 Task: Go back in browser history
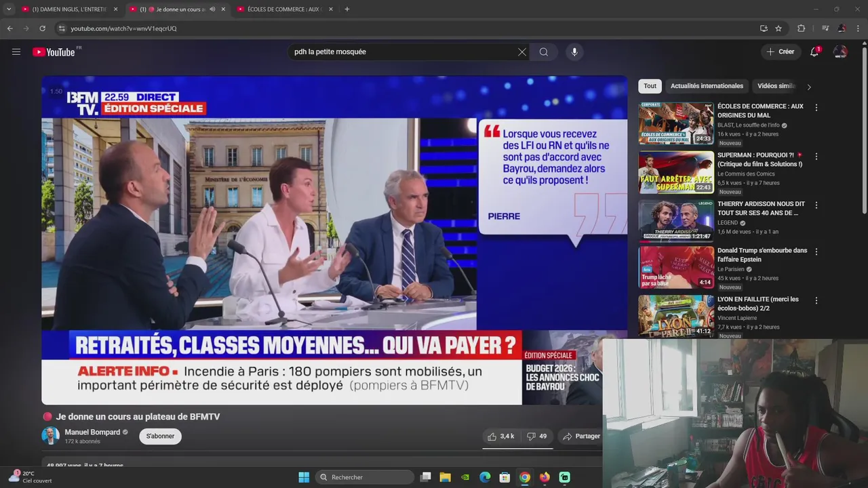[x=9, y=28]
